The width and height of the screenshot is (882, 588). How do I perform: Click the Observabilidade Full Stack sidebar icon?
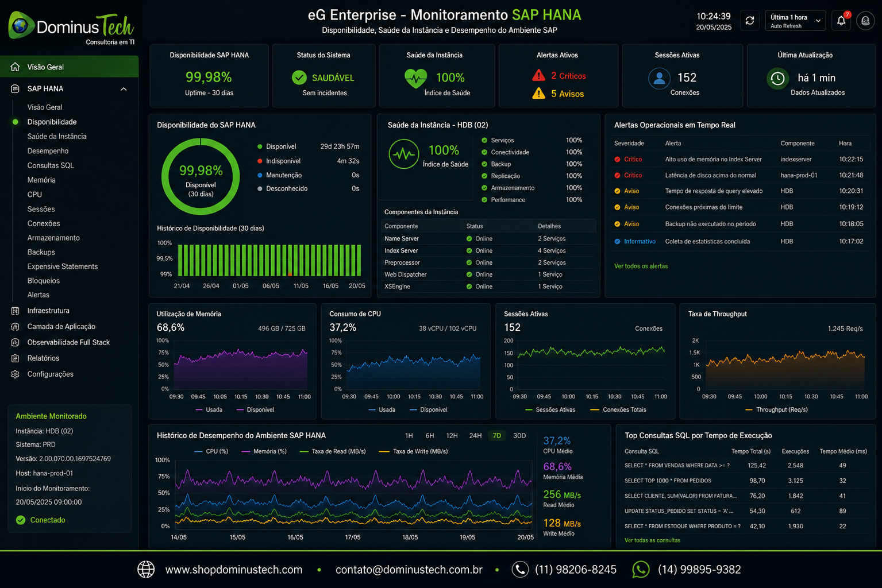click(16, 342)
